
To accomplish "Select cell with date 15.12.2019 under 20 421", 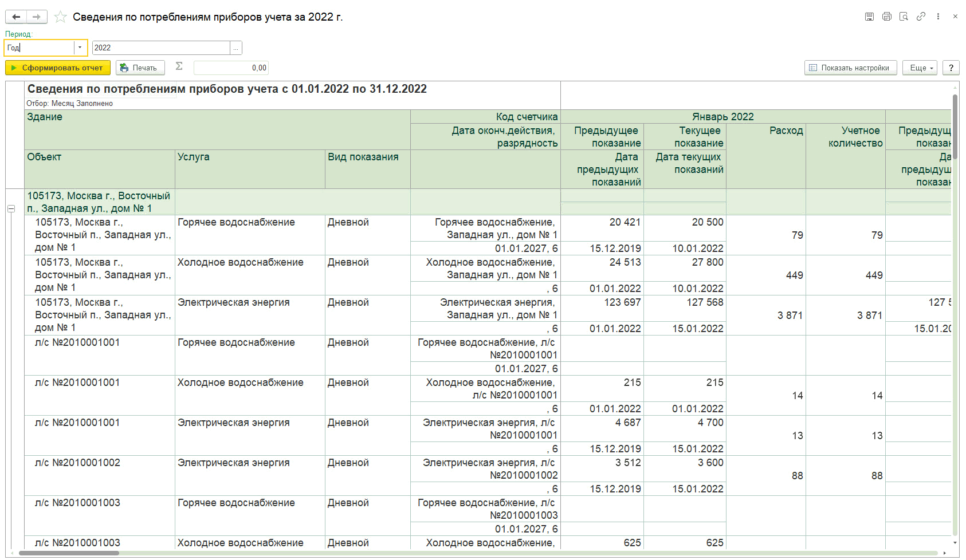I will tap(602, 248).
